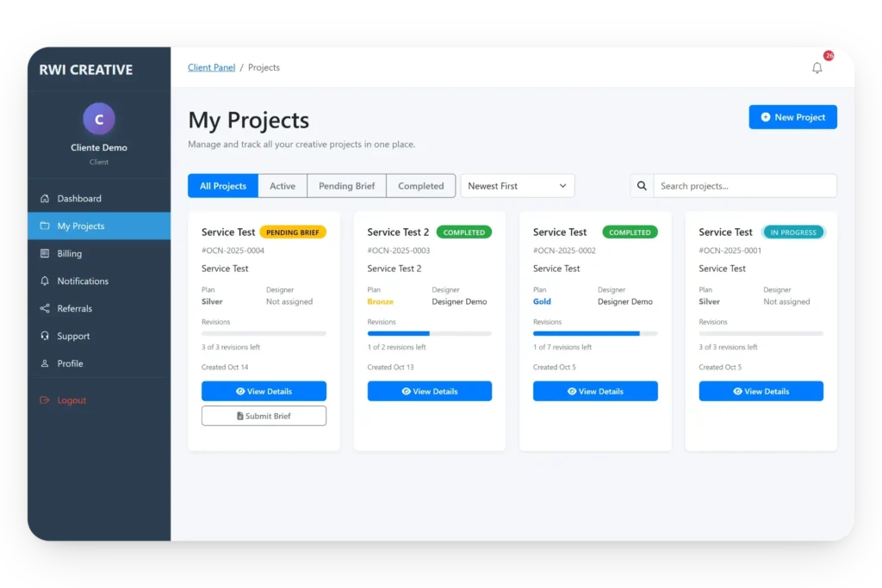This screenshot has height=588, width=882.
Task: Open the Pending Brief tab
Action: (345, 185)
